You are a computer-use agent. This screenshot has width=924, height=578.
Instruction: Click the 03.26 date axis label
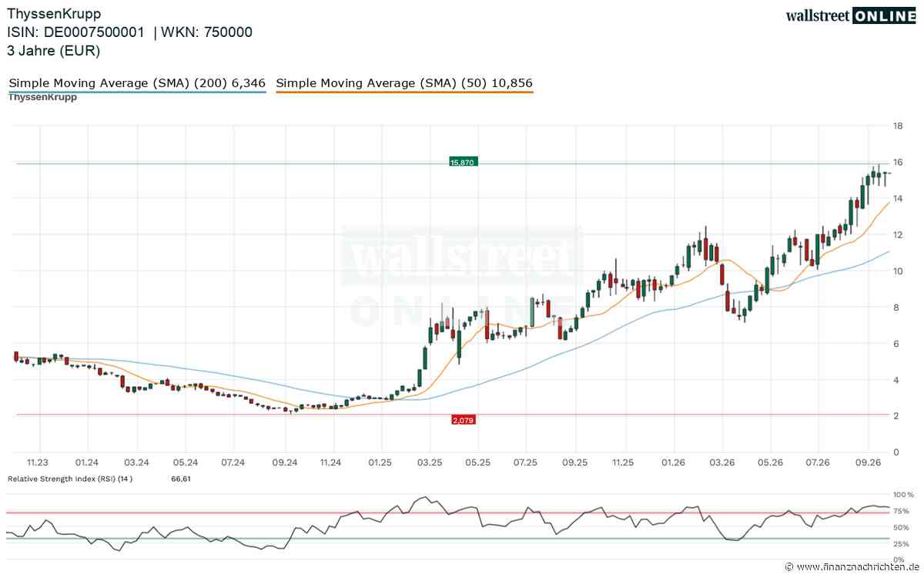(x=722, y=462)
